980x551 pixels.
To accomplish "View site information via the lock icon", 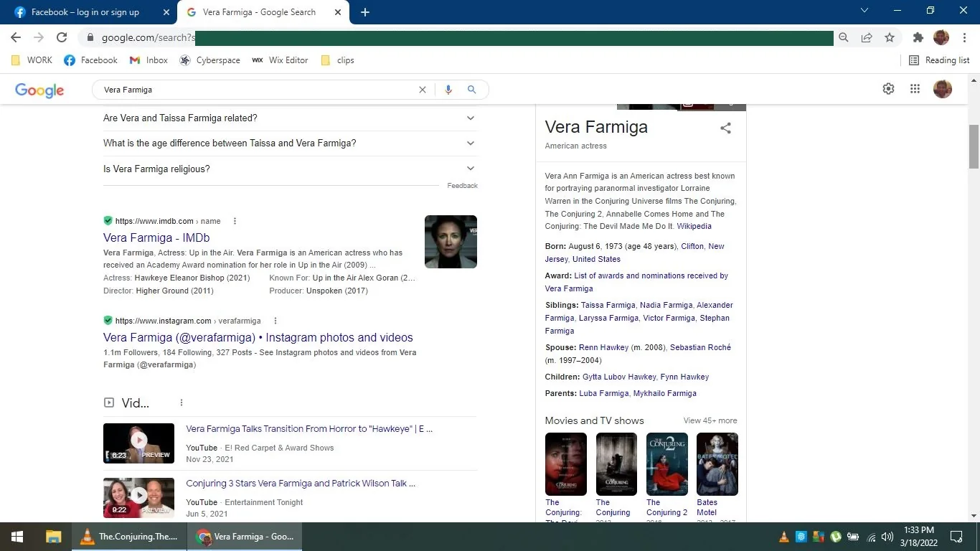I will (x=90, y=37).
